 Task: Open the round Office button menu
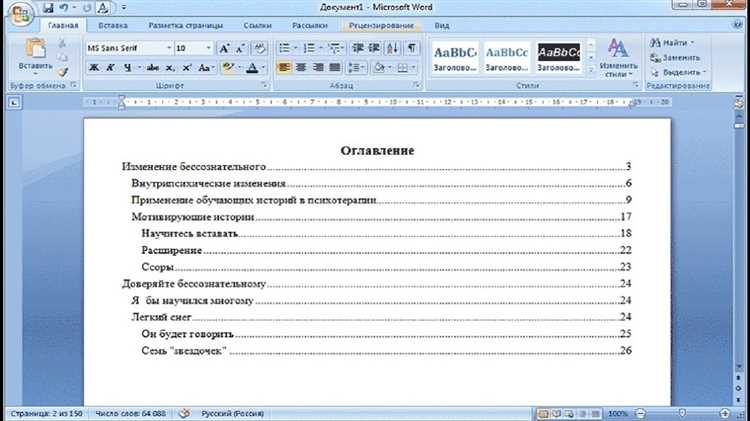click(x=20, y=14)
